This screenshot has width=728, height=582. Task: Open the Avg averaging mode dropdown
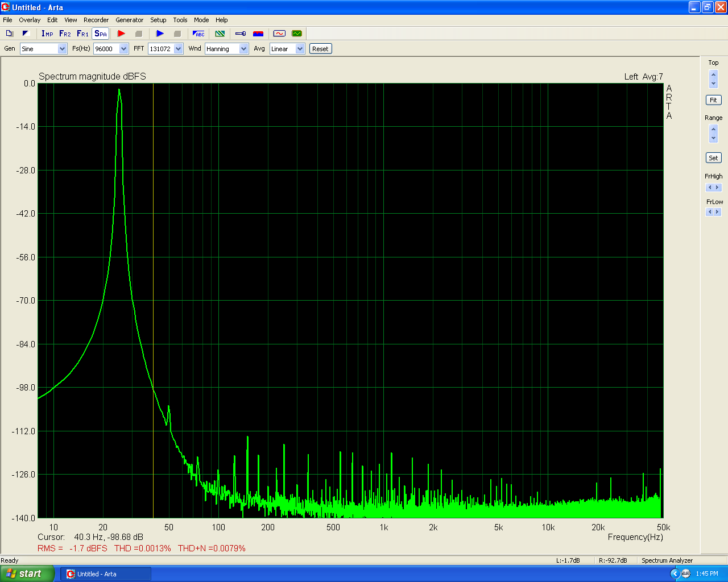(x=300, y=49)
